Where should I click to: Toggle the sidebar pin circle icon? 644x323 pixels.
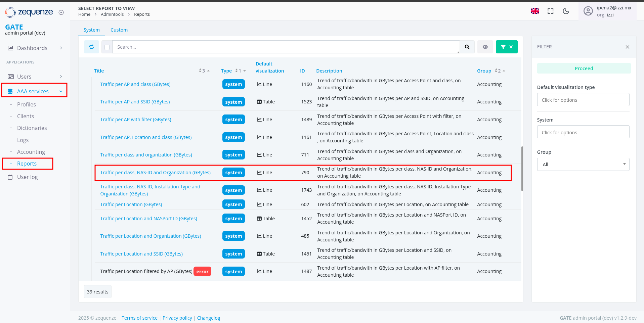61,12
